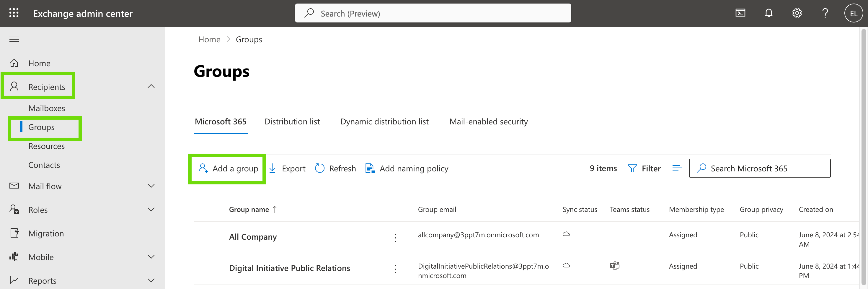Collapse the Recipients section chevron

click(151, 86)
